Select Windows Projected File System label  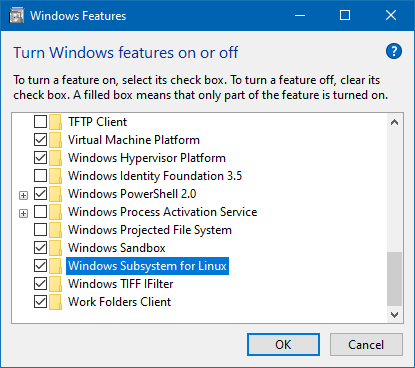coord(150,230)
